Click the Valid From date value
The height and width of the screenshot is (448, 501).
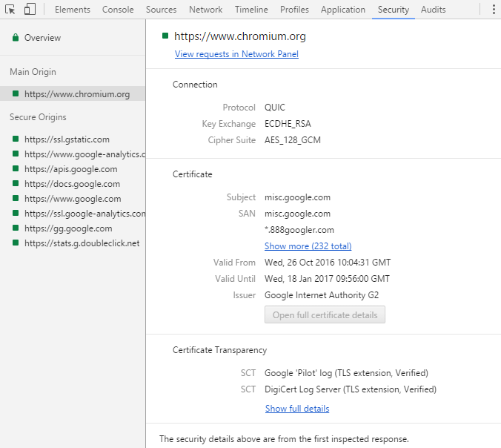(328, 263)
